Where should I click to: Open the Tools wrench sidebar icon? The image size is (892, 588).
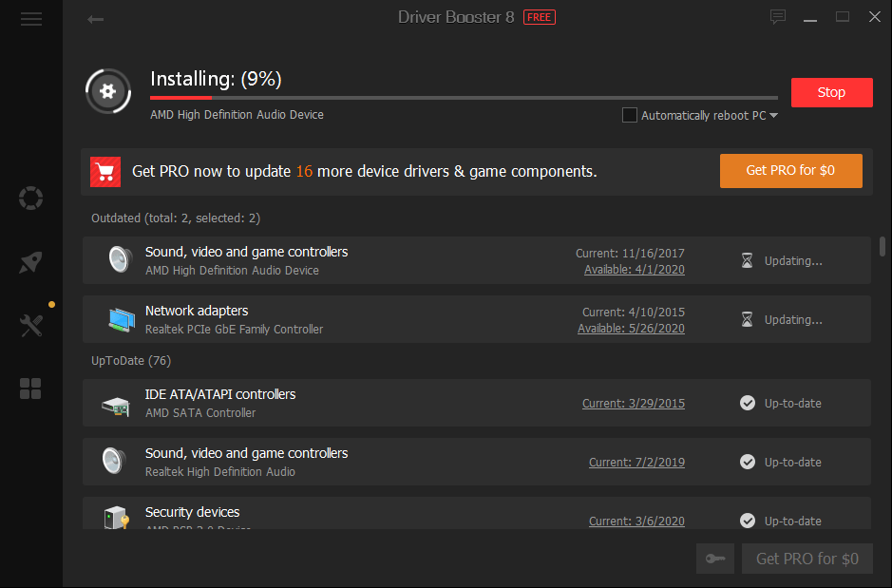pos(31,326)
